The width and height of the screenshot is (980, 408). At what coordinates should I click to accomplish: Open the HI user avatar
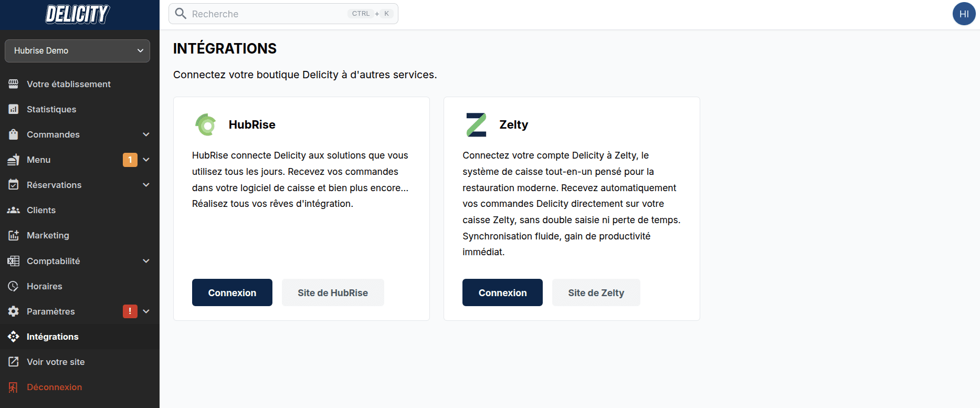point(964,14)
